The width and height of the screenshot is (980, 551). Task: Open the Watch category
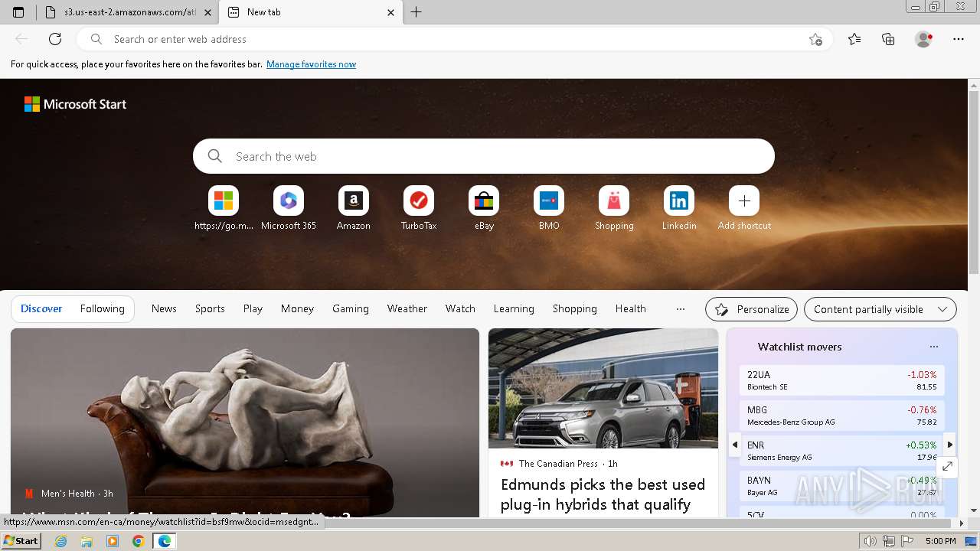click(x=460, y=308)
